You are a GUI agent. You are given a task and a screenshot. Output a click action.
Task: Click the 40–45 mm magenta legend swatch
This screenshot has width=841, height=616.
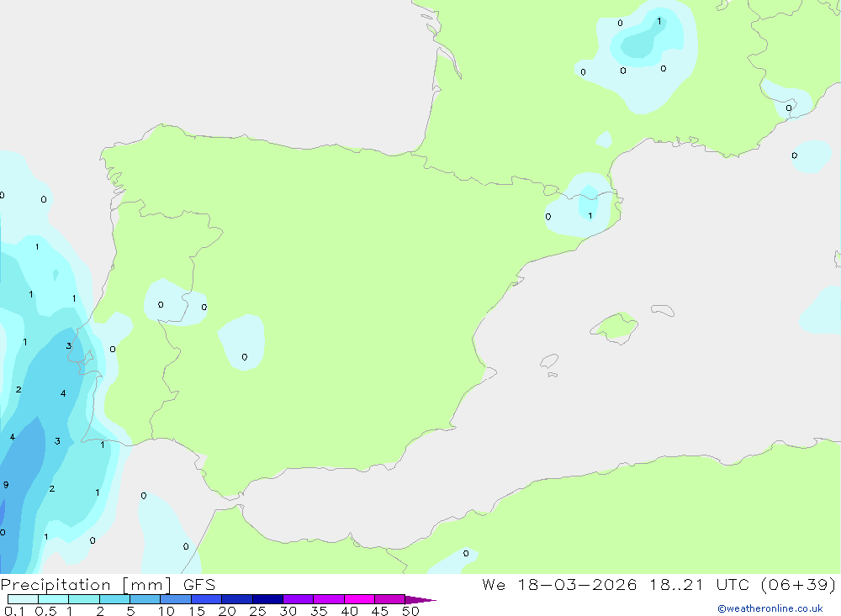pyautogui.click(x=359, y=599)
